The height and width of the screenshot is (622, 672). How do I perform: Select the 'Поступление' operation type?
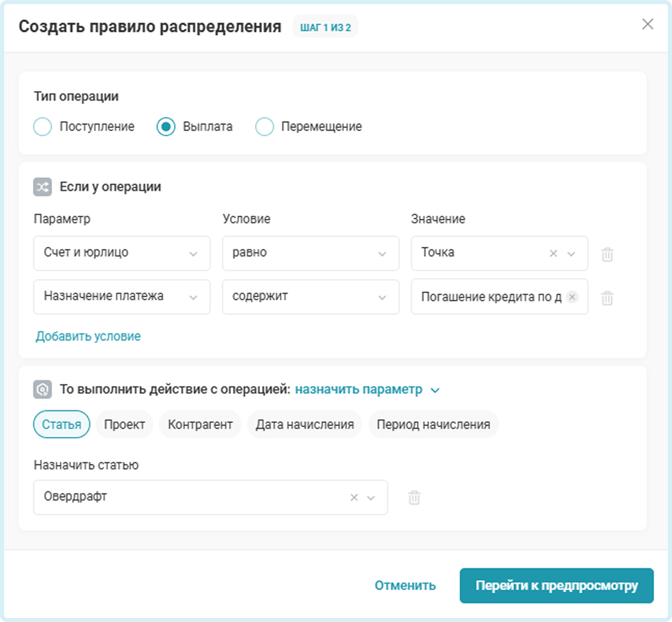(43, 127)
